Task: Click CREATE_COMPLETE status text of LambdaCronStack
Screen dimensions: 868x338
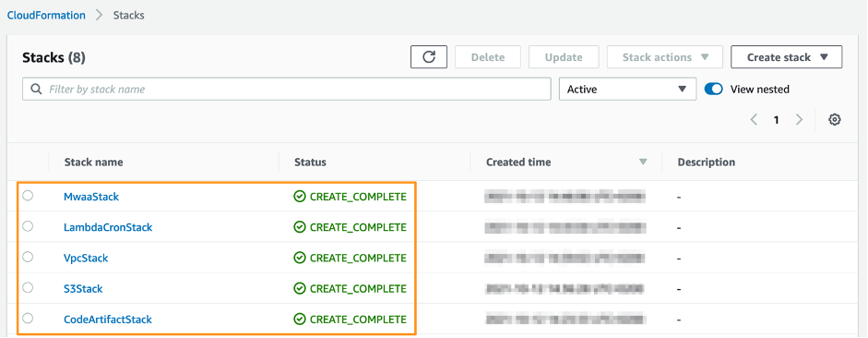Action: (358, 227)
